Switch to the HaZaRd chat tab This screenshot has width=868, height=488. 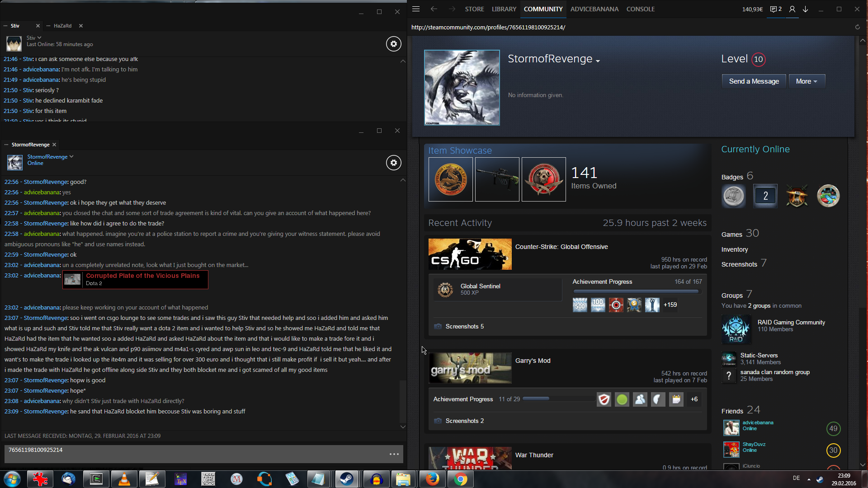[62, 26]
